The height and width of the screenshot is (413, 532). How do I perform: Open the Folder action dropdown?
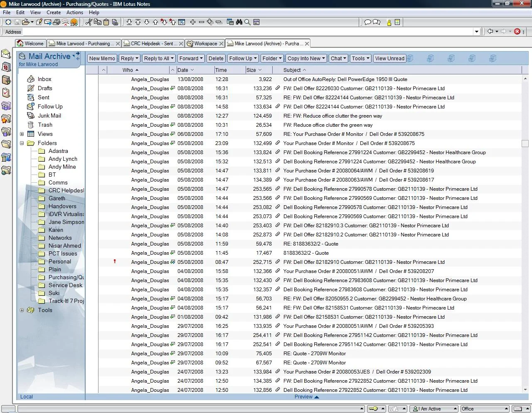point(272,59)
